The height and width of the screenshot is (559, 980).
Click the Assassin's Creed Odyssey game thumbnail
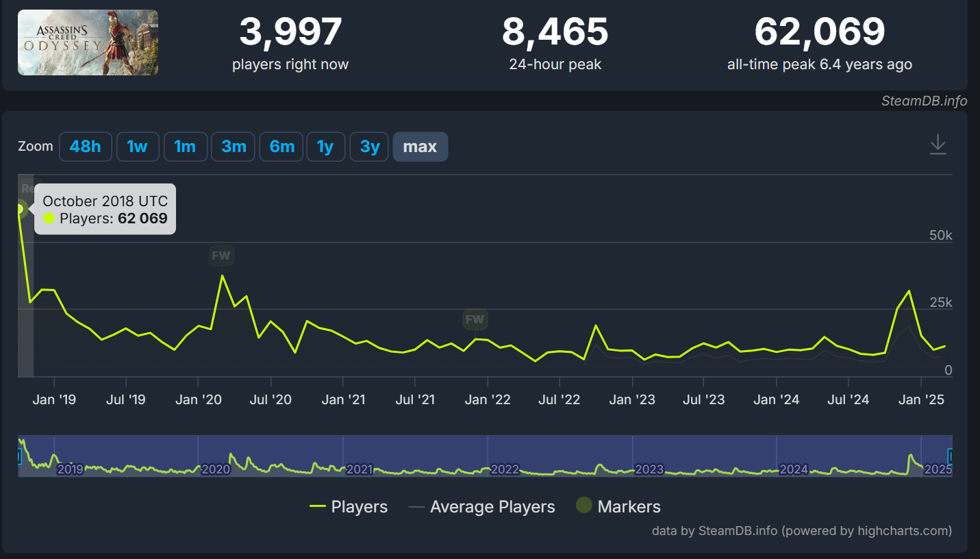coord(88,42)
